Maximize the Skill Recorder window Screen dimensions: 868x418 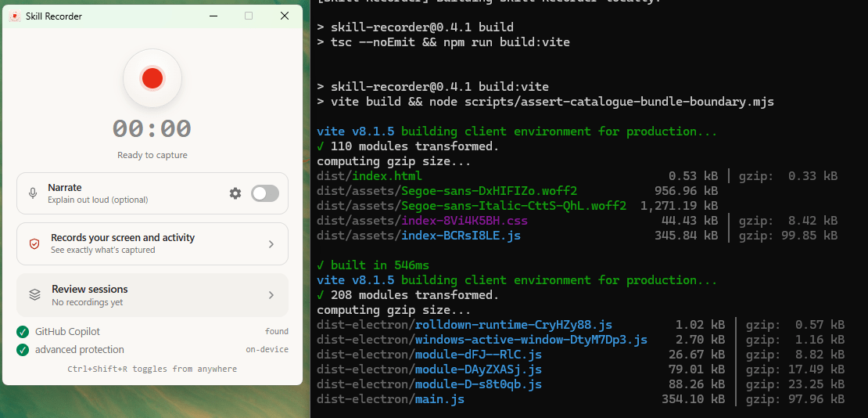coord(249,16)
